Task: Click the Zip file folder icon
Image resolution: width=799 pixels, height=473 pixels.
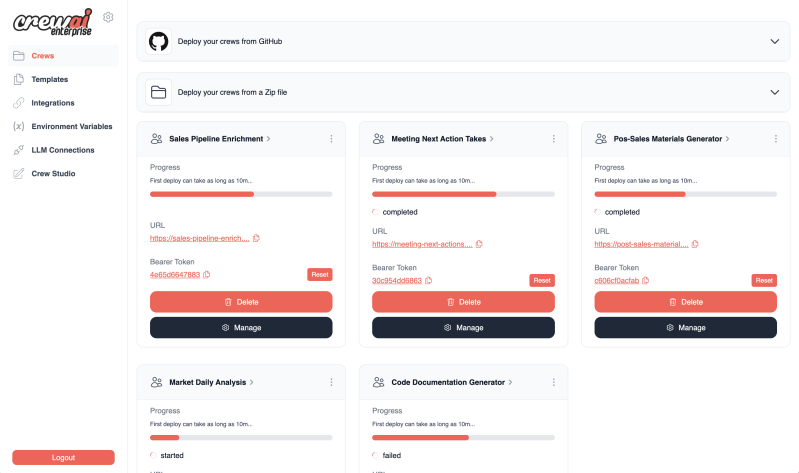Action: (158, 92)
